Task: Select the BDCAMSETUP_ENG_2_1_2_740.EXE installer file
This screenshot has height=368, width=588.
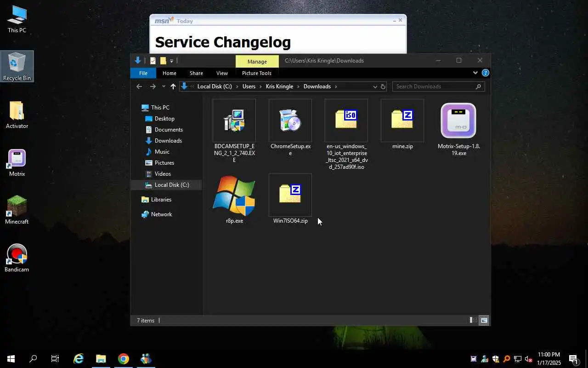Action: click(234, 131)
